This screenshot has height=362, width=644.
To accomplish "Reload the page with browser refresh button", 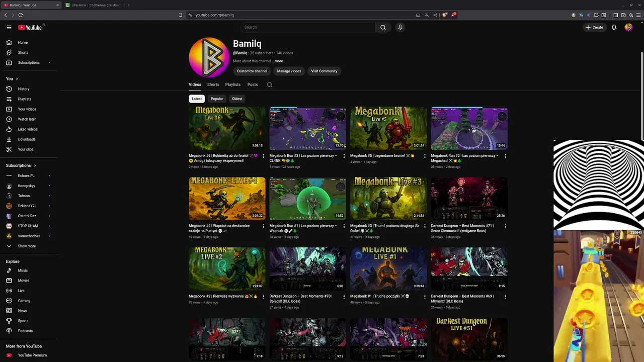I will click(x=21, y=15).
